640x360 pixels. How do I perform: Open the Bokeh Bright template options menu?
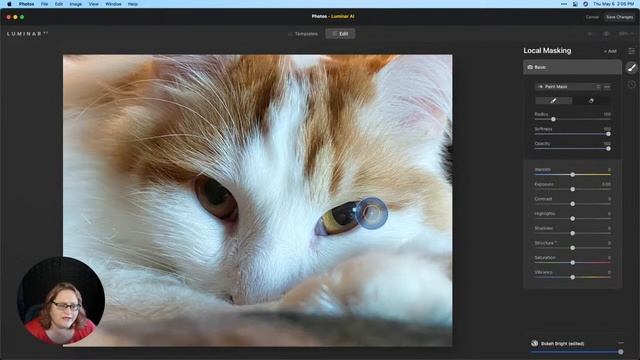[620, 343]
